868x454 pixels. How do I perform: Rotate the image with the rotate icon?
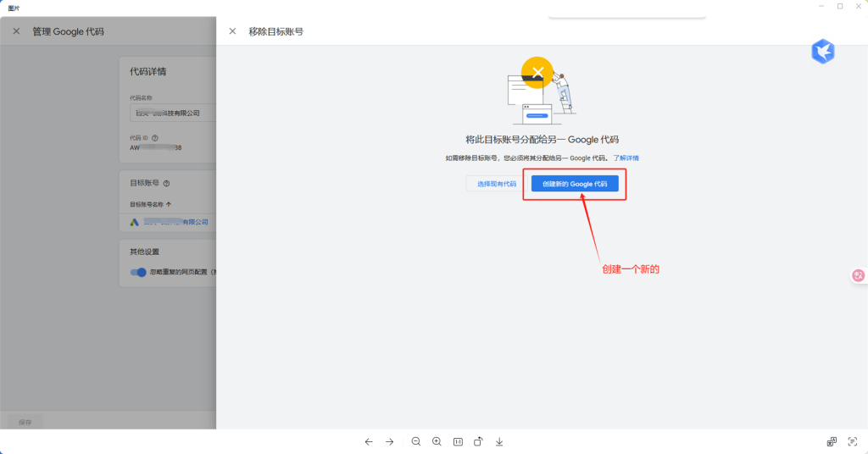coord(478,441)
